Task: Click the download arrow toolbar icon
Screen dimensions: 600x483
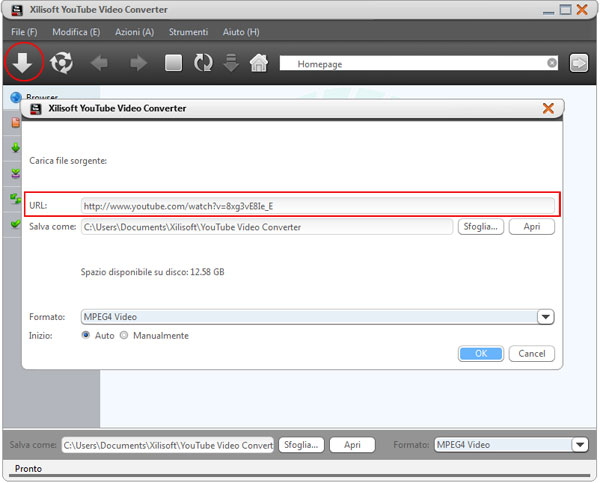Action: tap(23, 62)
